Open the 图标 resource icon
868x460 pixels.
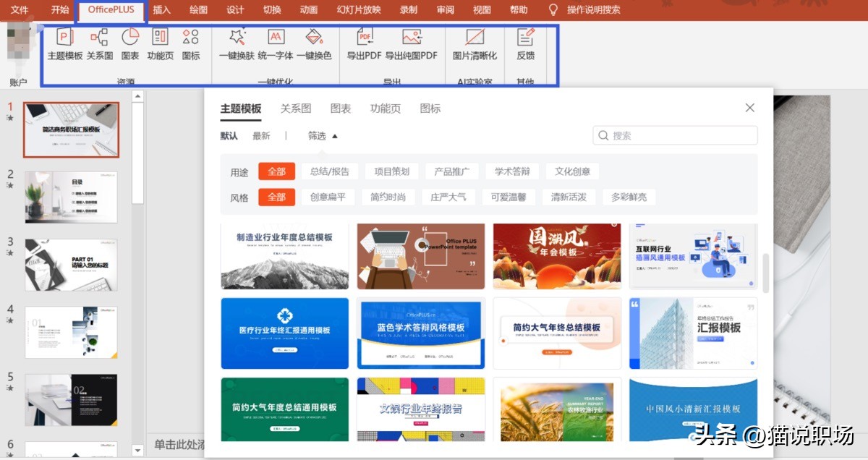tap(190, 45)
